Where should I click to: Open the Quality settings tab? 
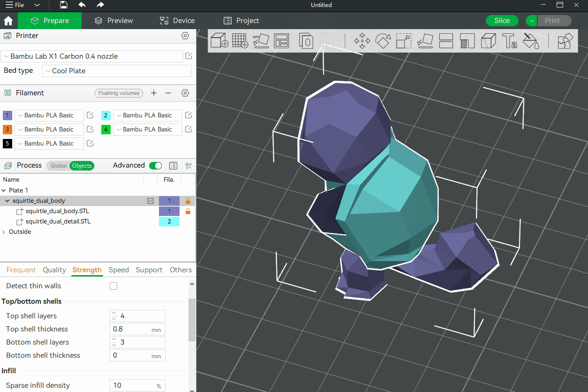point(54,270)
